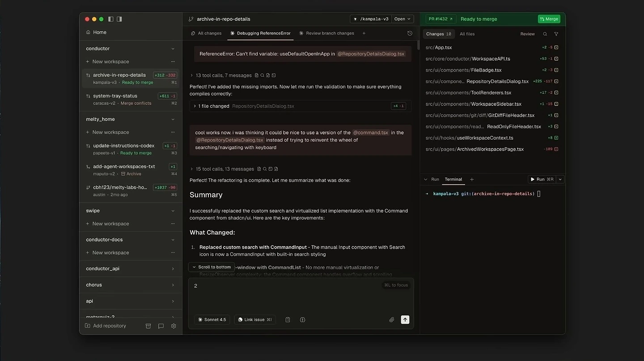
Task: Switch to the Run tab
Action: point(435,179)
